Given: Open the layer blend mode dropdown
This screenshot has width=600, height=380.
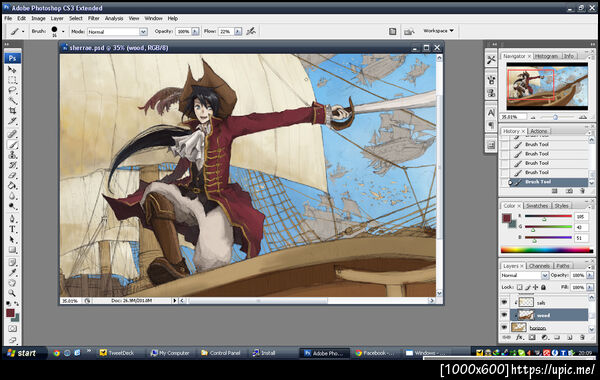Looking at the screenshot, I should [x=545, y=275].
